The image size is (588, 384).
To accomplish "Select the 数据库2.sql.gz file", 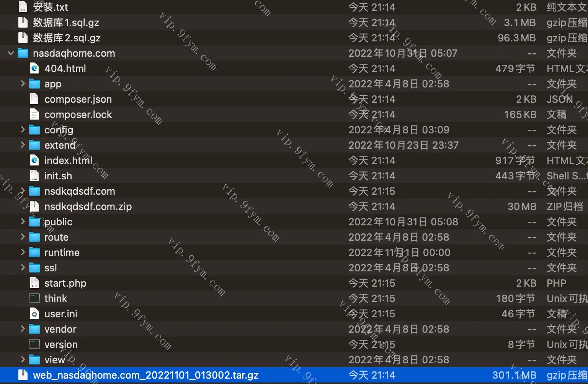I will (67, 38).
